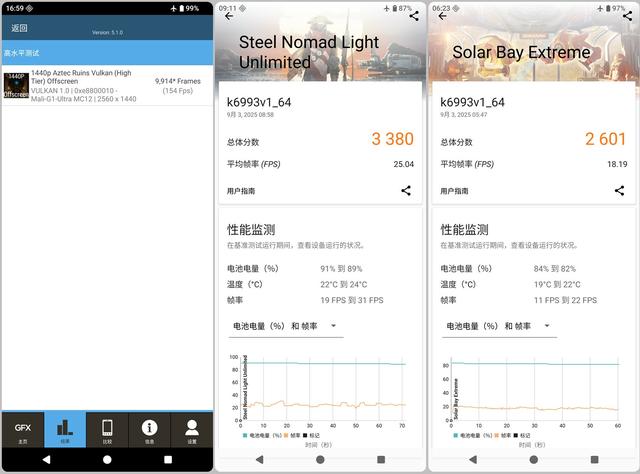
Task: Expand Steel Nomad chart metric dropdown
Action: pos(286,326)
